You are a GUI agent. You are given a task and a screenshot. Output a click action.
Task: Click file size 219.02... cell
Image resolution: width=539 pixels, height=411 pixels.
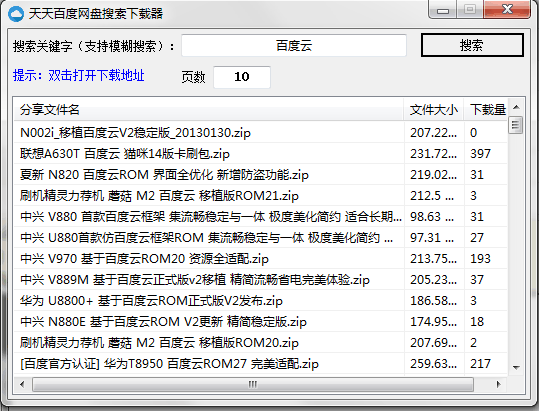click(x=433, y=175)
